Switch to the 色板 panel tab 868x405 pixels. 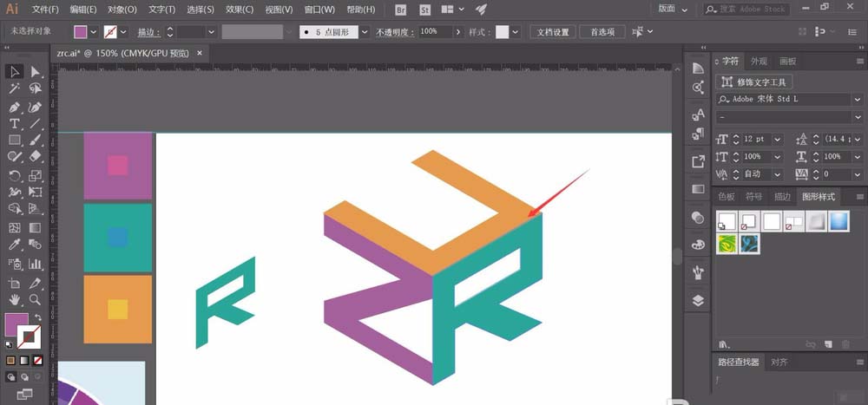[x=727, y=196]
